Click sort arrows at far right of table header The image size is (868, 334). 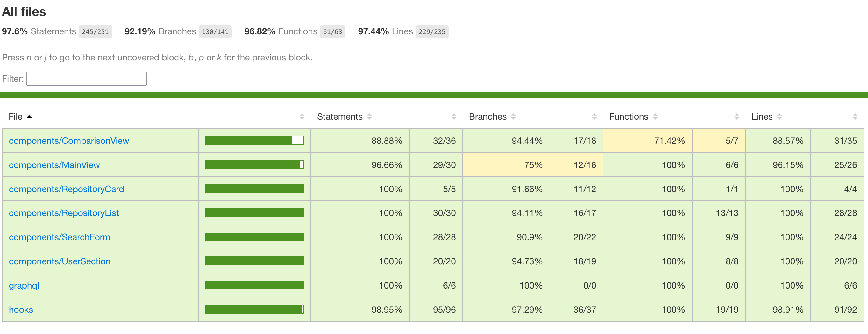(x=855, y=116)
